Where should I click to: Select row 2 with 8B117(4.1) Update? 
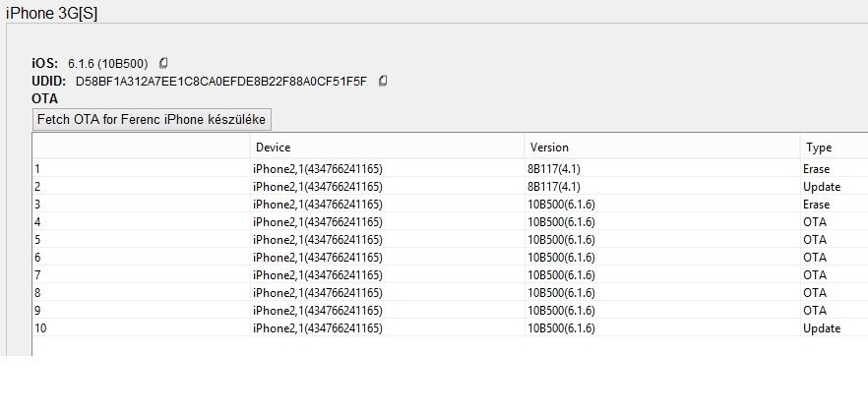[450, 187]
